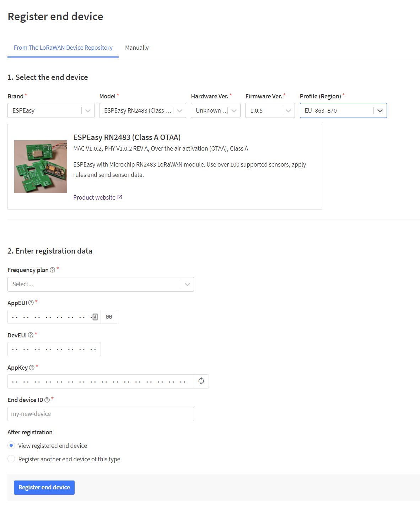Click the End device ID help icon
420x505 pixels.
tap(47, 400)
